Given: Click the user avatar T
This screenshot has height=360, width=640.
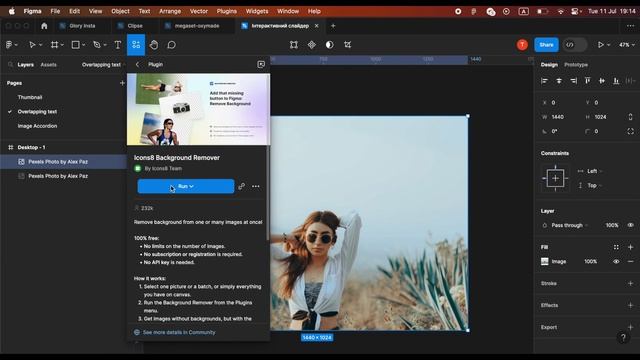Looking at the screenshot, I should [x=522, y=45].
